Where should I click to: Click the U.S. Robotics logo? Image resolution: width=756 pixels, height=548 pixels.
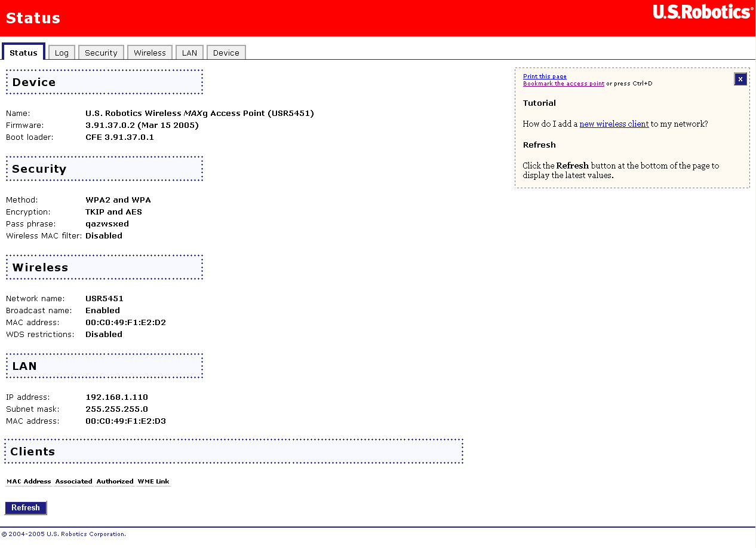pos(703,12)
